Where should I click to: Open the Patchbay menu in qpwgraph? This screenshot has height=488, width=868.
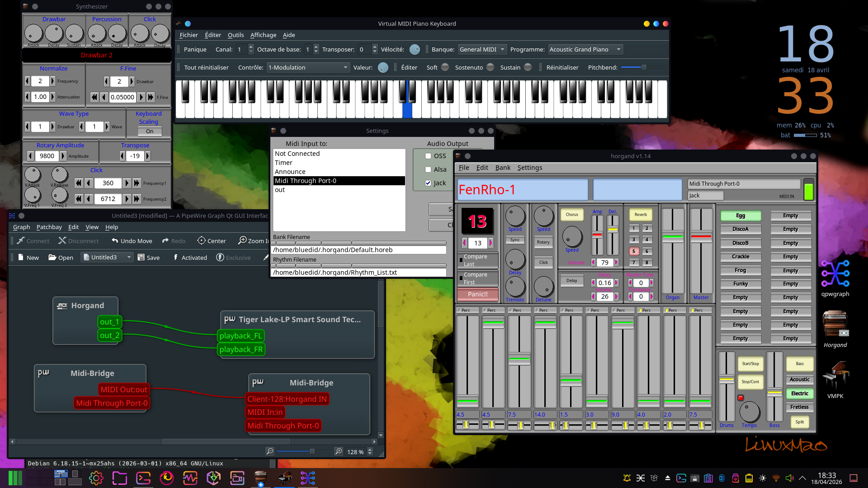[49, 227]
